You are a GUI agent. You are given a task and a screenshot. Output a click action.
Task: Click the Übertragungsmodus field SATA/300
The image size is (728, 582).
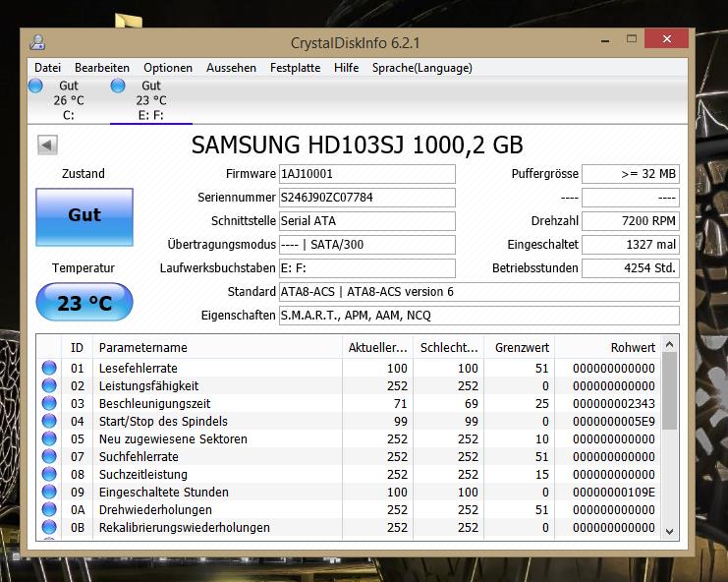(x=366, y=245)
